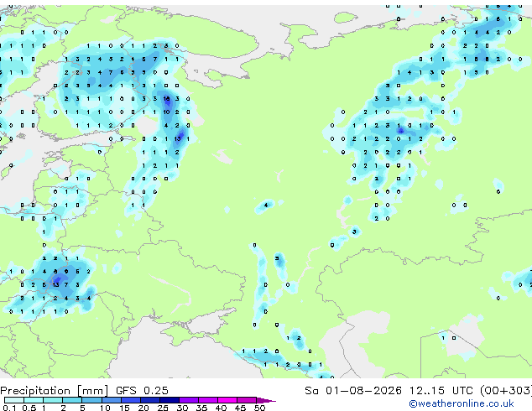Click the '(00+303)' forecast offset text
Image resolution: width=532 pixels, height=411 pixels.
pos(505,391)
